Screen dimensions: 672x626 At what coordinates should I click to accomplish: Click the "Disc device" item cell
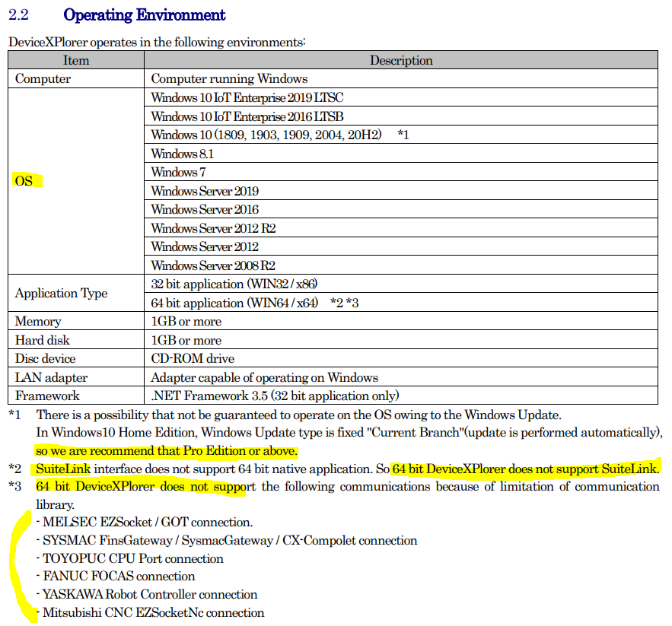pyautogui.click(x=76, y=358)
